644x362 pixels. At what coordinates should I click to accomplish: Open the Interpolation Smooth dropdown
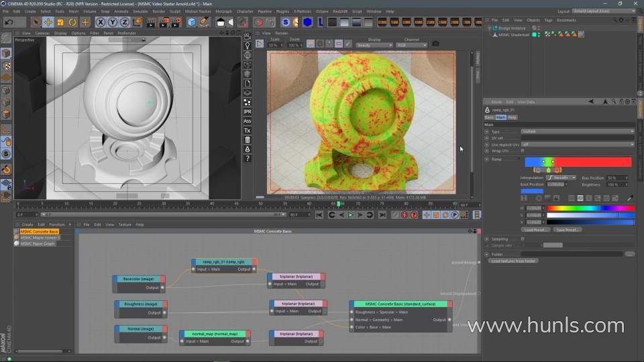click(561, 178)
